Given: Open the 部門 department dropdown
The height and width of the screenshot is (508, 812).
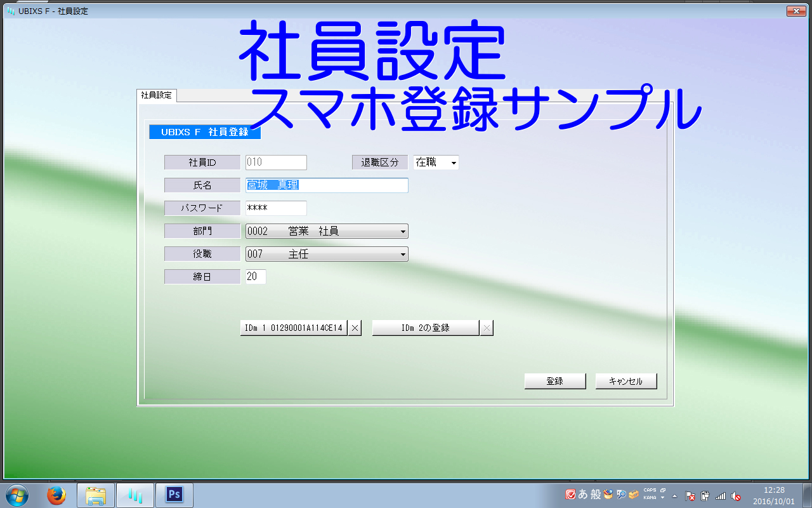Looking at the screenshot, I should (403, 232).
